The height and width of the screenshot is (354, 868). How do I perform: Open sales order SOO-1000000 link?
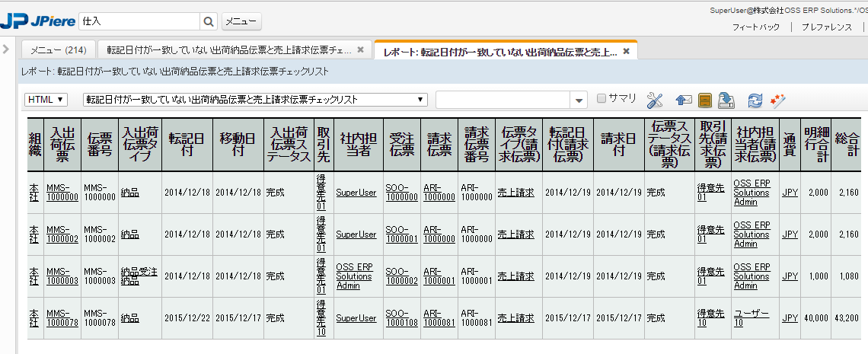(401, 193)
